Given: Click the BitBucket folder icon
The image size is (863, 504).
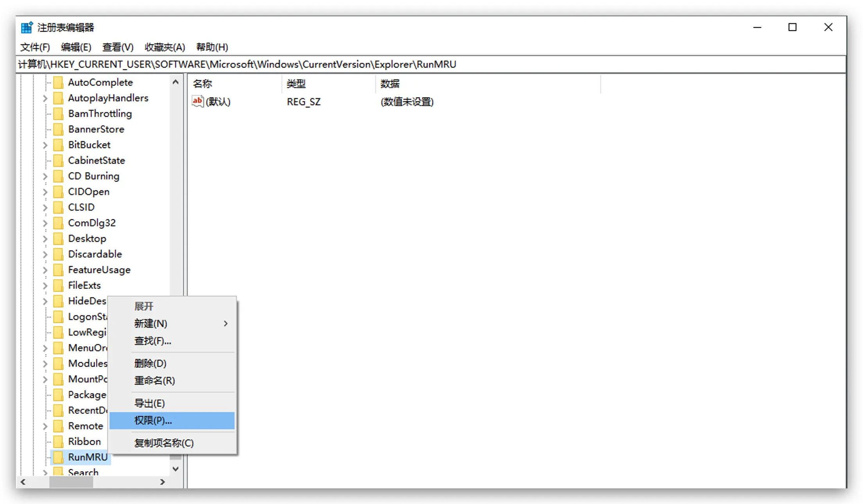Looking at the screenshot, I should pyautogui.click(x=58, y=145).
